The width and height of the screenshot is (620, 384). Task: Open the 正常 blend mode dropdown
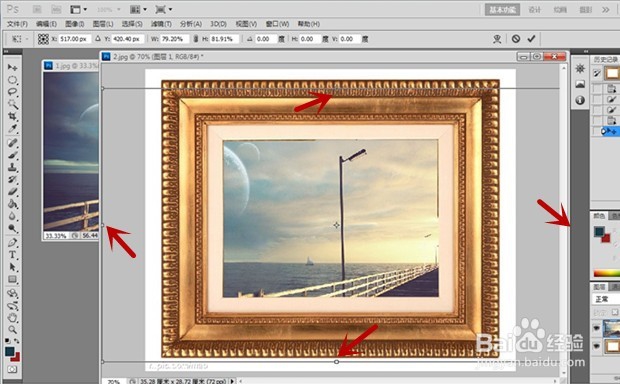coord(605,299)
